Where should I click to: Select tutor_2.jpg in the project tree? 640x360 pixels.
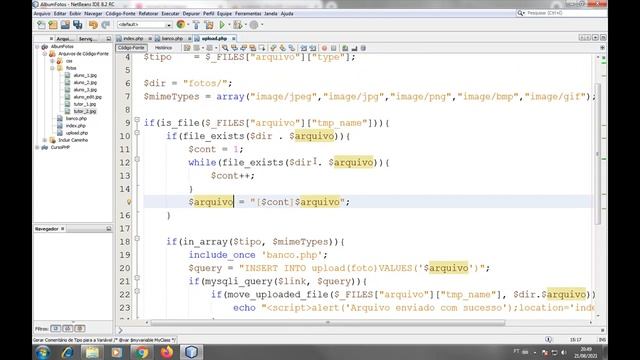click(85, 111)
